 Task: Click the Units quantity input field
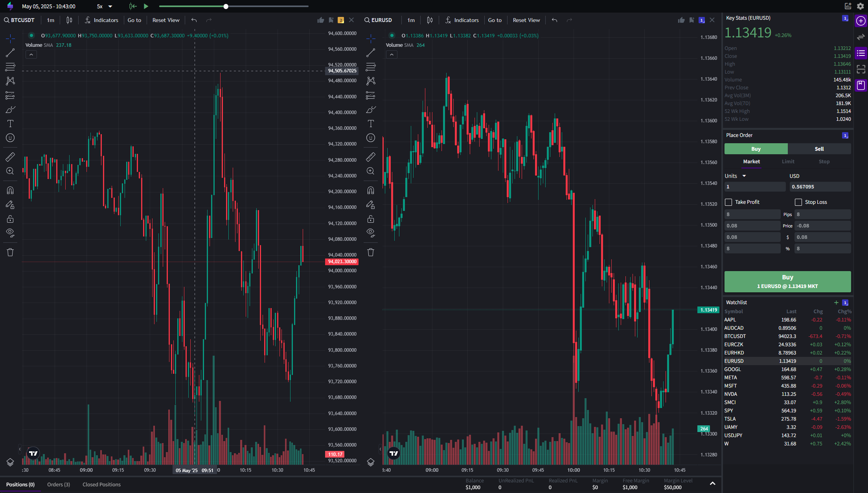[x=755, y=186]
